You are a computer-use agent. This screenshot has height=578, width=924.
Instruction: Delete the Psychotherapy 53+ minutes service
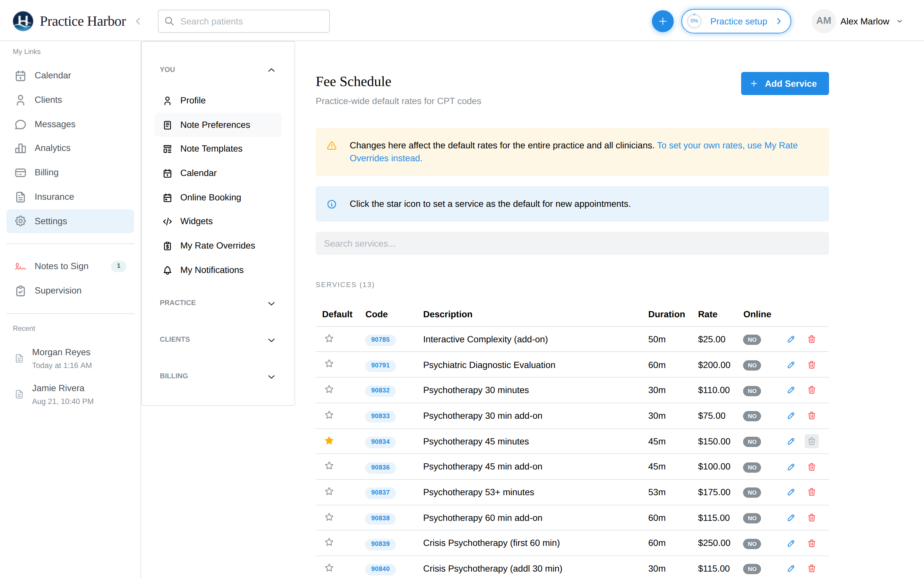tap(811, 492)
